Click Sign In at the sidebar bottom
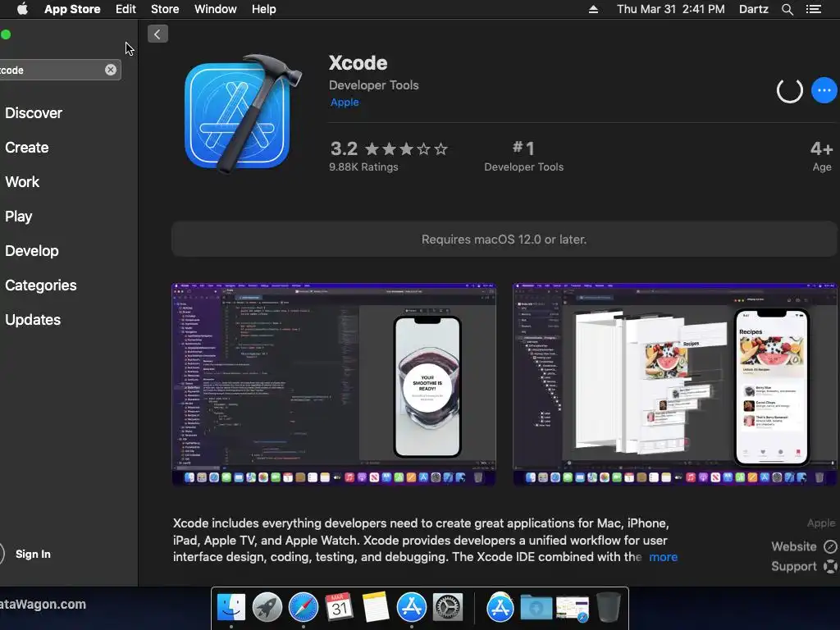This screenshot has height=630, width=840. click(33, 554)
